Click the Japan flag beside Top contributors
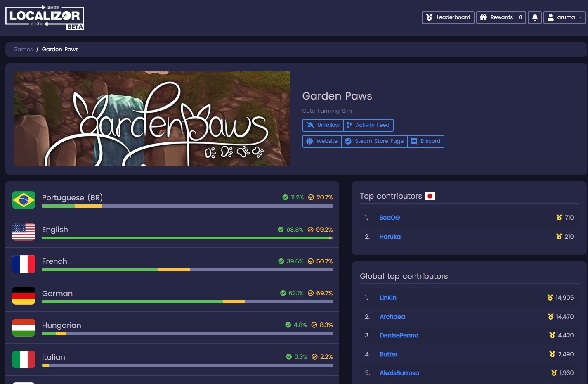The height and width of the screenshot is (384, 588). coord(430,196)
